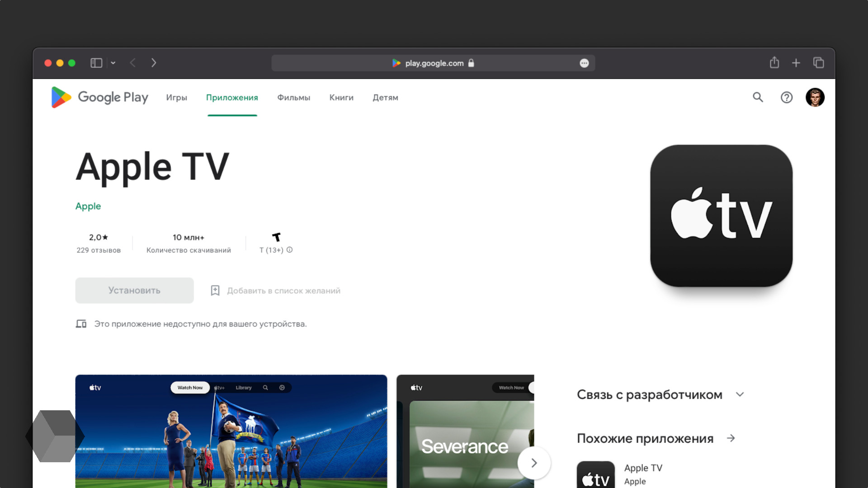Click the large Apple TV app icon

[721, 216]
